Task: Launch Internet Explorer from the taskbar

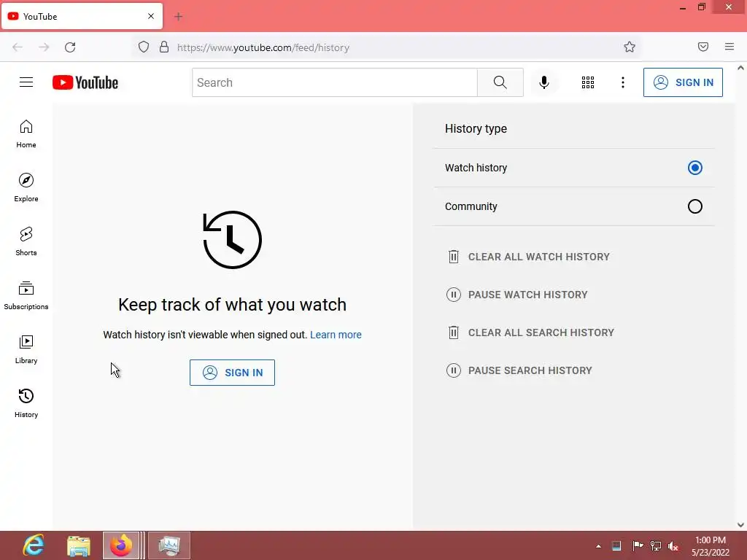Action: 34,545
